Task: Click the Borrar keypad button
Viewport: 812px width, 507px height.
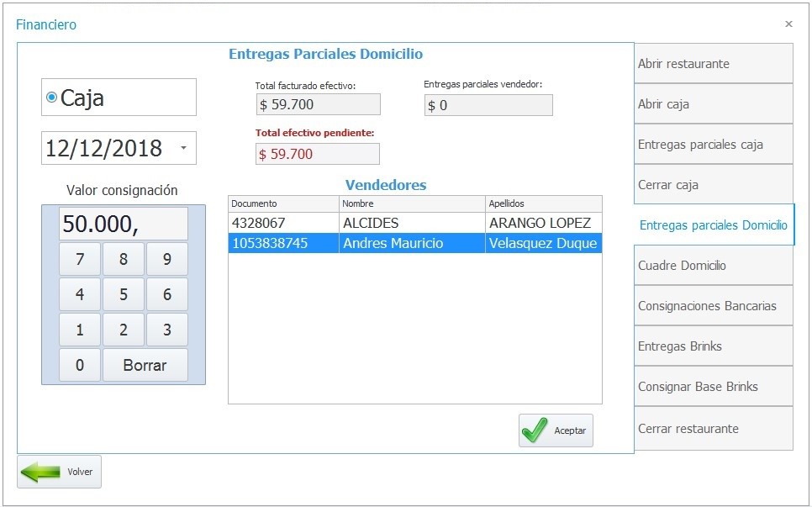Action: tap(145, 365)
